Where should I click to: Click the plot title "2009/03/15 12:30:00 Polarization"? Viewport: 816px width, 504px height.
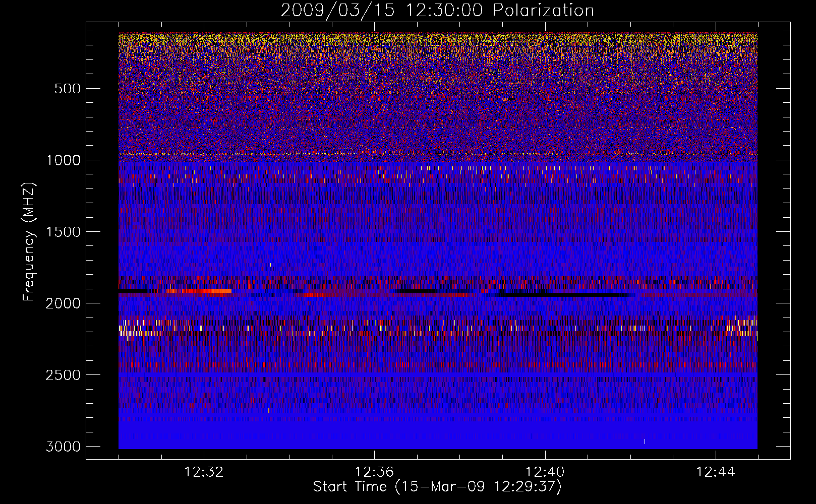coord(437,11)
